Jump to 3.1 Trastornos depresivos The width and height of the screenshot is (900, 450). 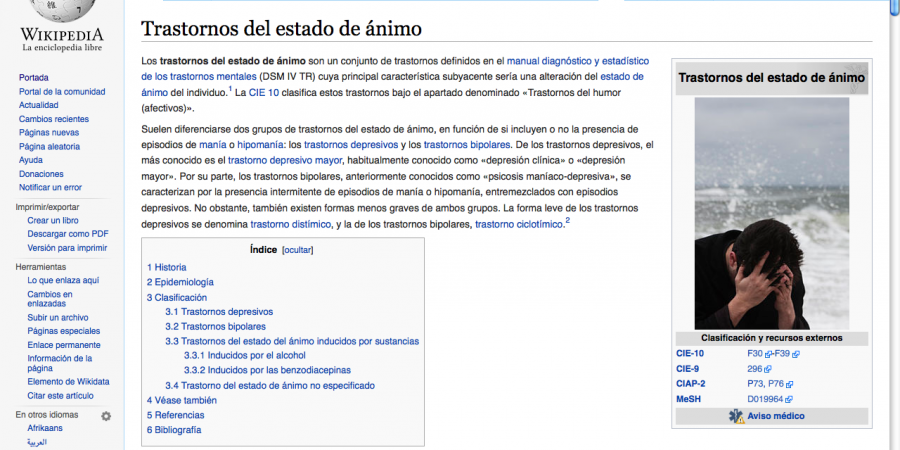point(219,312)
